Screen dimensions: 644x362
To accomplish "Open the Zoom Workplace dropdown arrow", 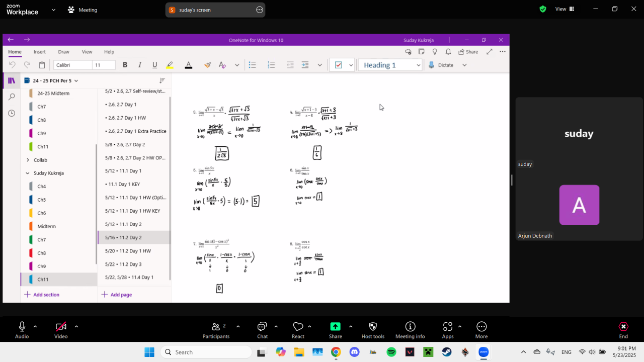I will pos(53,10).
